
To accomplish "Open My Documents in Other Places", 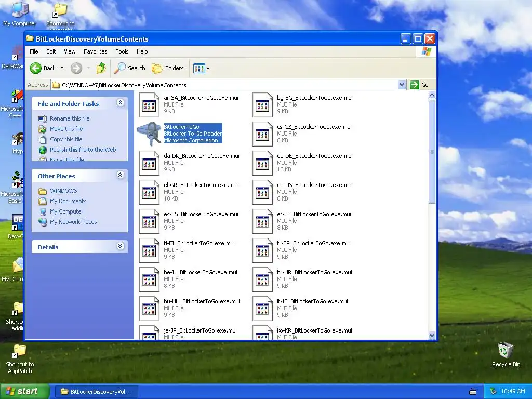I will coord(68,201).
